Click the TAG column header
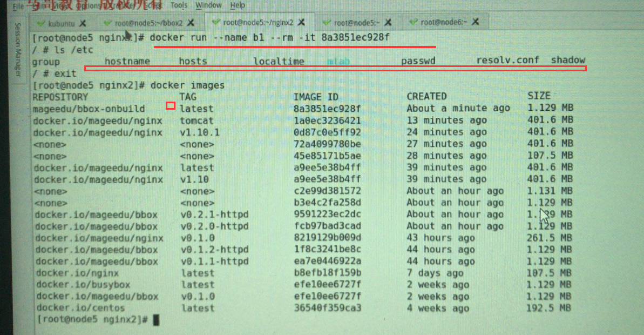This screenshot has width=644, height=335. (x=188, y=97)
